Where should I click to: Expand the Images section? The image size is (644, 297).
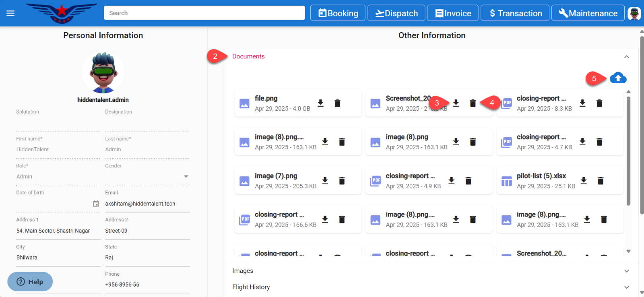pos(626,271)
